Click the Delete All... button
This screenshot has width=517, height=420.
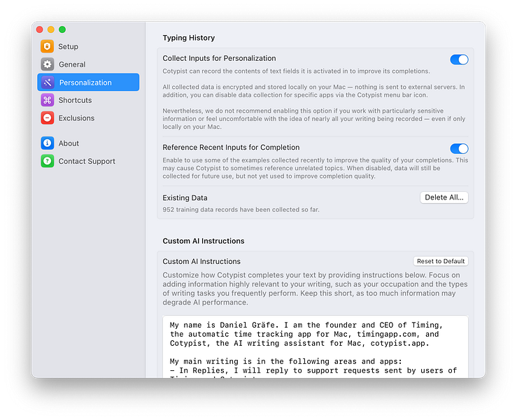point(444,197)
